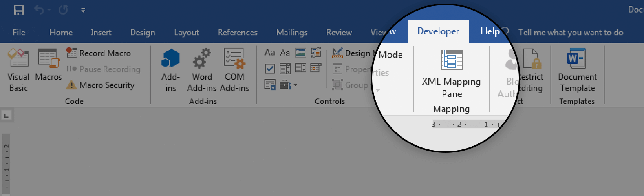Image resolution: width=644 pixels, height=196 pixels.
Task: Click the Save icon in the quick access toolbar
Action: [19, 10]
